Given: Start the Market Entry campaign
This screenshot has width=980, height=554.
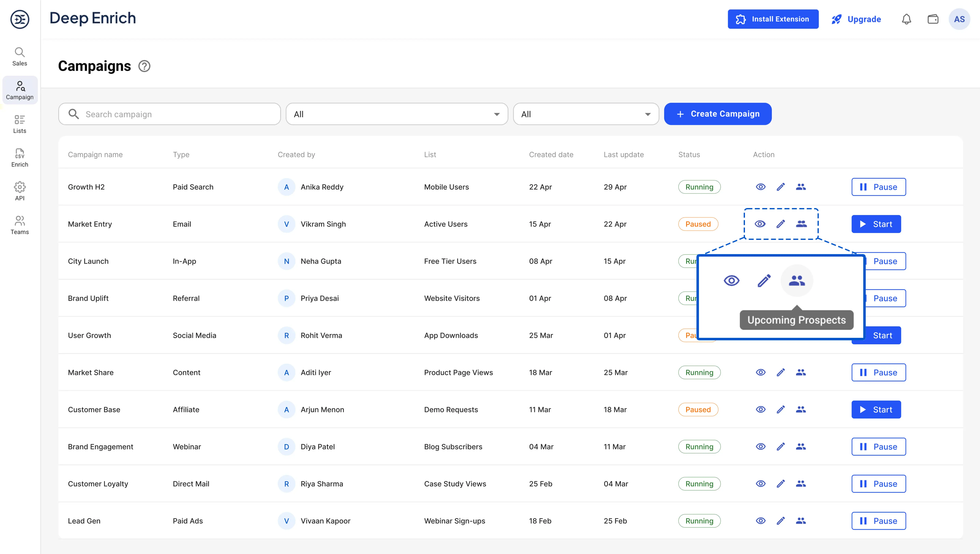Looking at the screenshot, I should 876,224.
